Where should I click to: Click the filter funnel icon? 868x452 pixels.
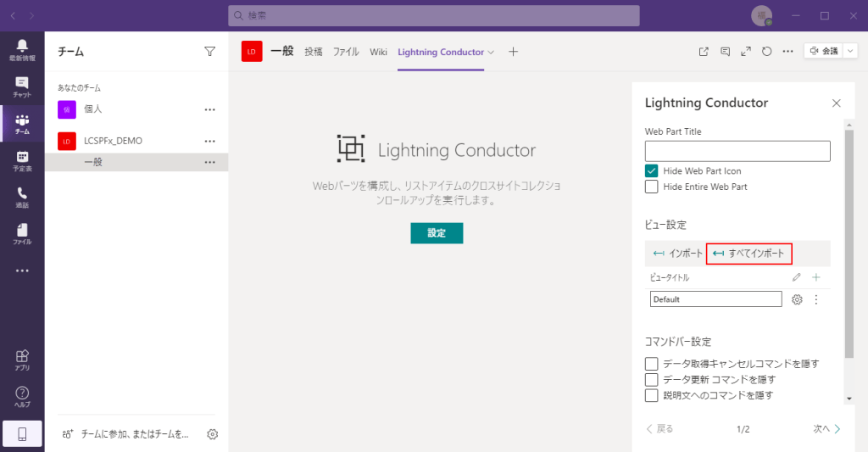(x=210, y=52)
